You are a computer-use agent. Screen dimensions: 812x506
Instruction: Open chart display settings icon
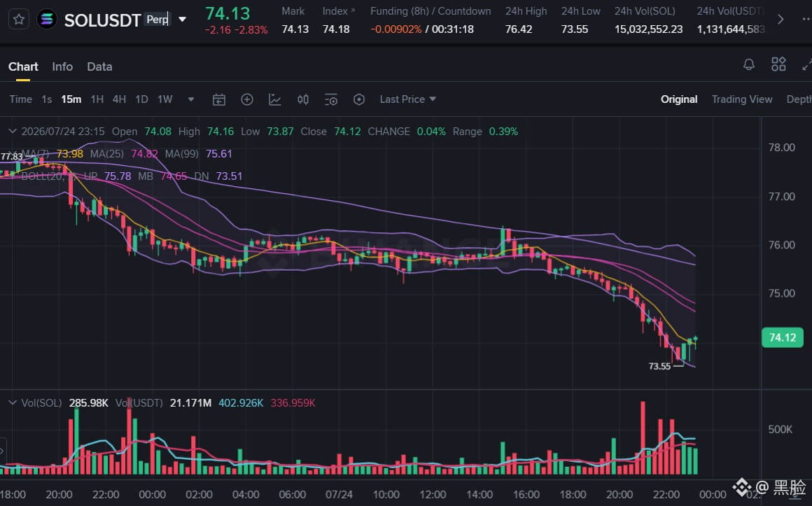click(x=331, y=99)
